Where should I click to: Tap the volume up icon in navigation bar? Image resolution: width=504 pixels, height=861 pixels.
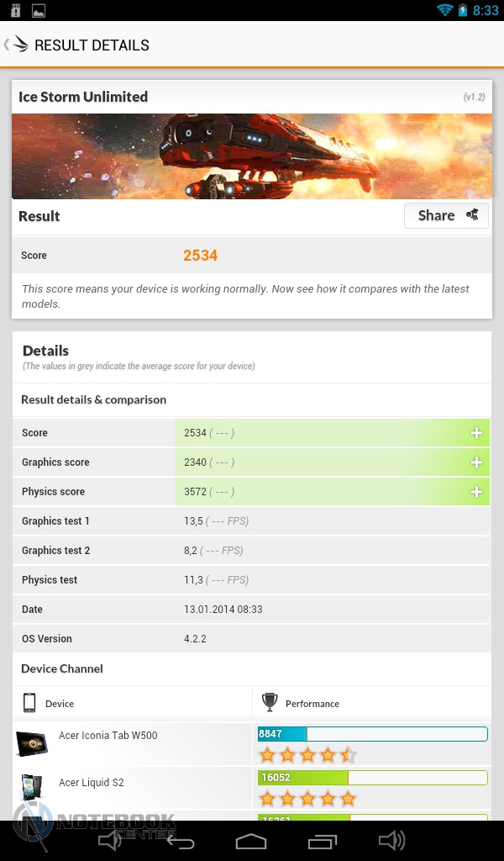coord(392,840)
